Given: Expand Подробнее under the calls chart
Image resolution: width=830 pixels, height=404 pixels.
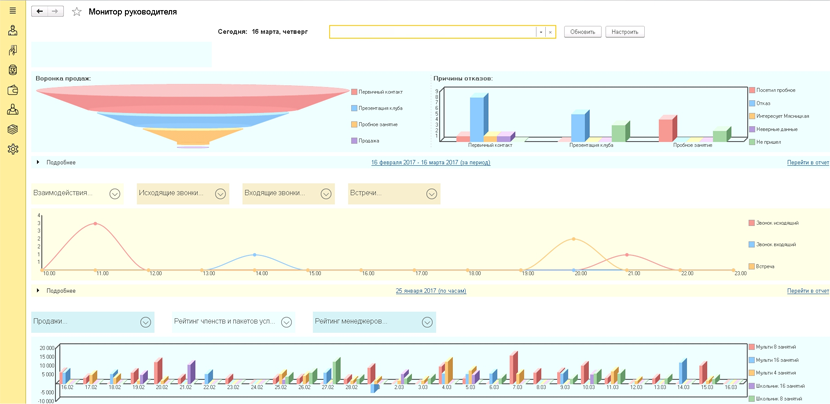Looking at the screenshot, I should (38, 291).
